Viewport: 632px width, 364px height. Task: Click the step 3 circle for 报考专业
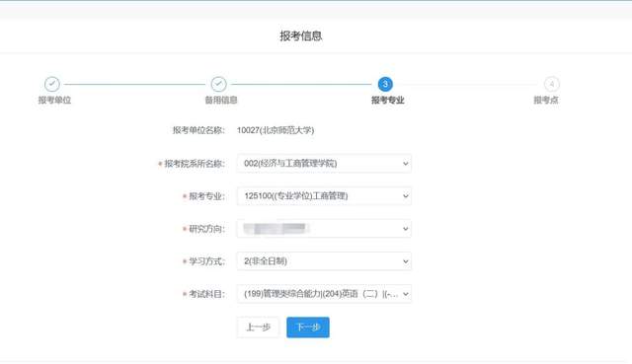(385, 84)
